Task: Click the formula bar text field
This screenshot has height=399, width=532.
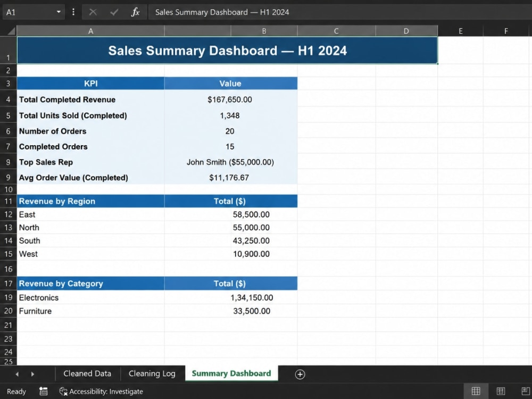Action: tap(339, 12)
